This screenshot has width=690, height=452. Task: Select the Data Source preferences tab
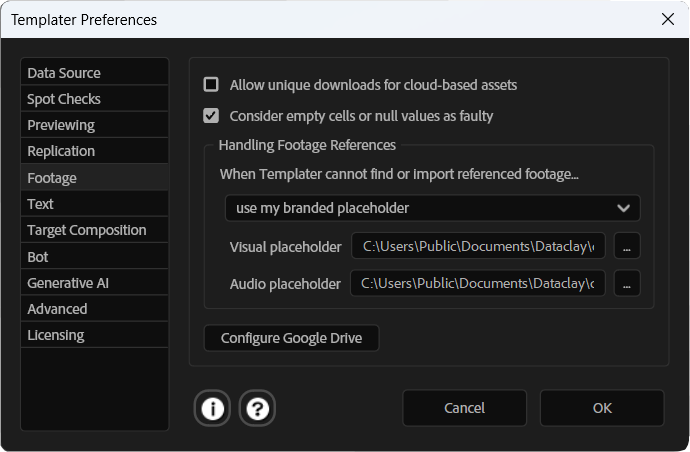click(95, 73)
